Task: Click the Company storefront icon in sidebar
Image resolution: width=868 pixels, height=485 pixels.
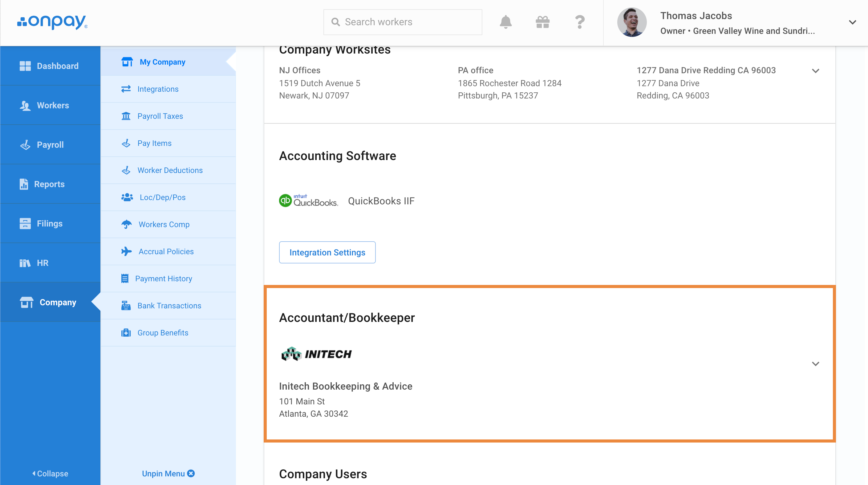Action: click(x=26, y=302)
